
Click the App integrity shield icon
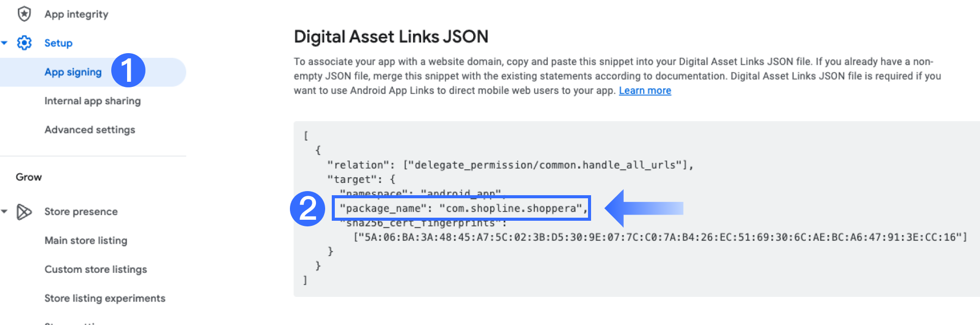click(x=23, y=14)
